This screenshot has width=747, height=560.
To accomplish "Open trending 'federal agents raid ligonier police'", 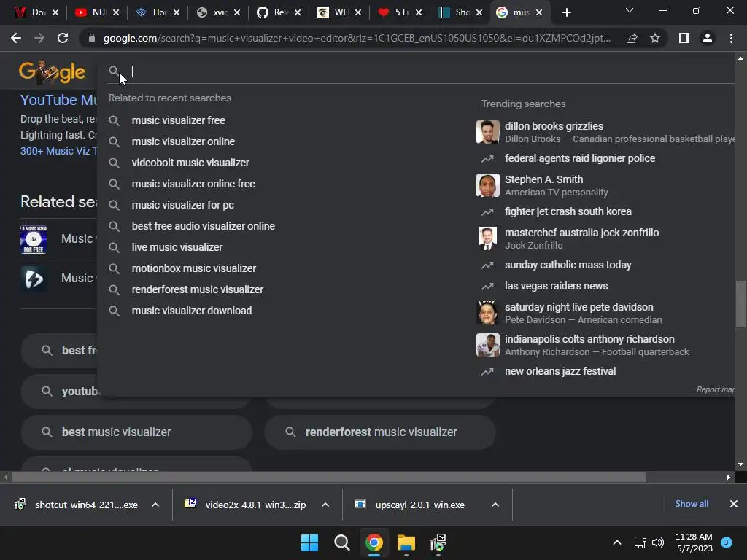I will 580,158.
